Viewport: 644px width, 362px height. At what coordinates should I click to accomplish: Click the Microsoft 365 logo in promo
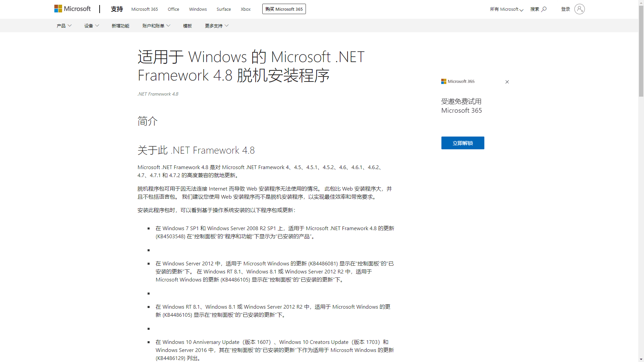[x=458, y=82]
